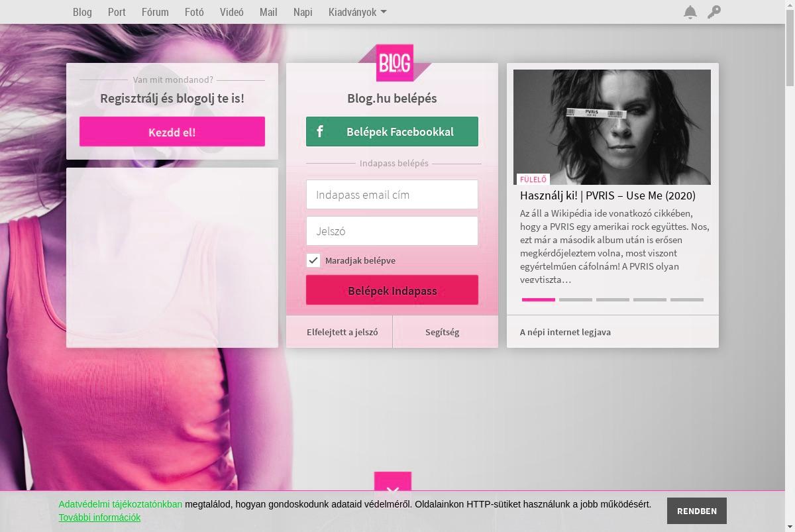
Task: Open the Port menu item
Action: pyautogui.click(x=117, y=12)
